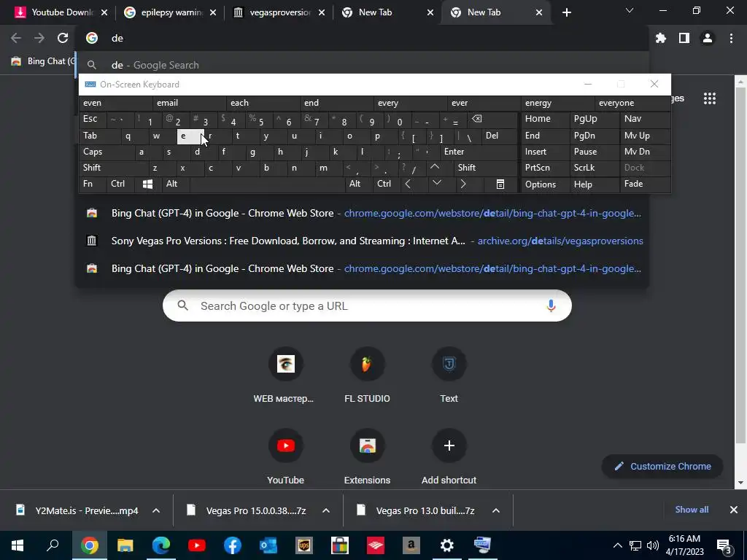Select the 'every' word suggestion
The height and width of the screenshot is (560, 747).
pyautogui.click(x=410, y=103)
